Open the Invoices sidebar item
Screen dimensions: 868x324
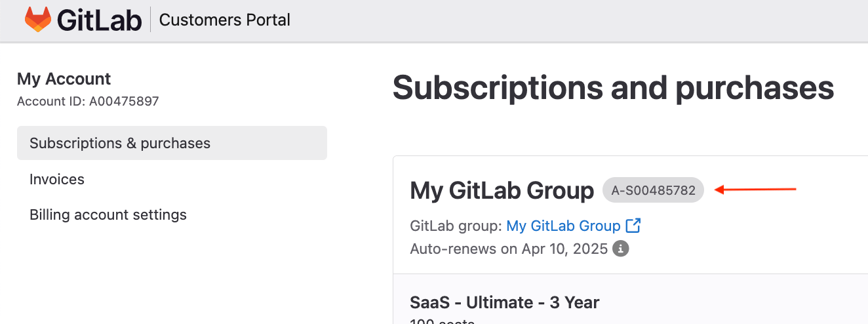(x=57, y=179)
